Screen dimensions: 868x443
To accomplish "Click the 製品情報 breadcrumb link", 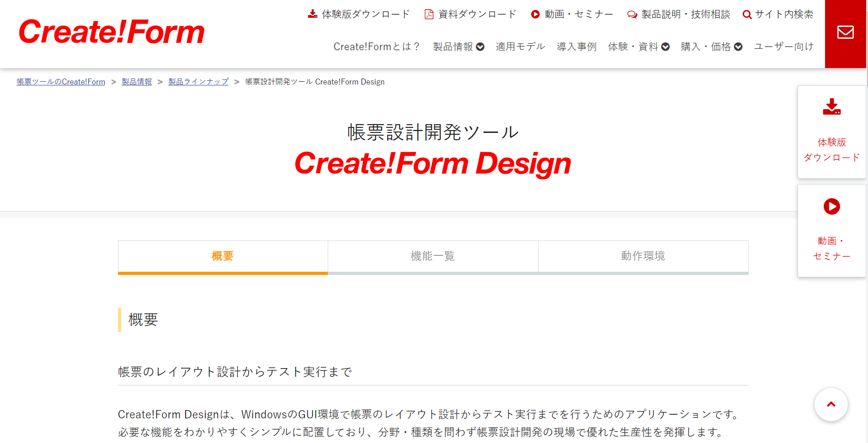I will (136, 81).
